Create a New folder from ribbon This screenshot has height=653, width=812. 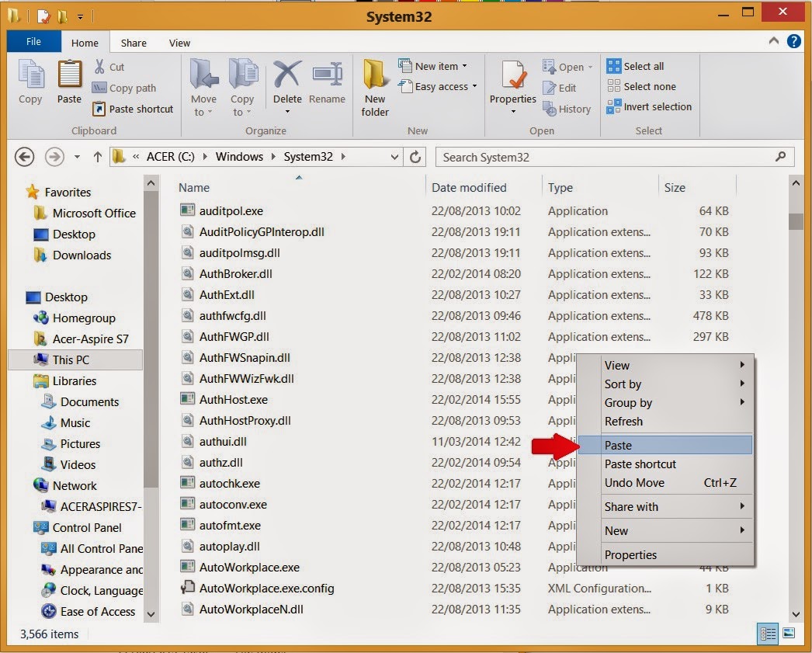(375, 87)
